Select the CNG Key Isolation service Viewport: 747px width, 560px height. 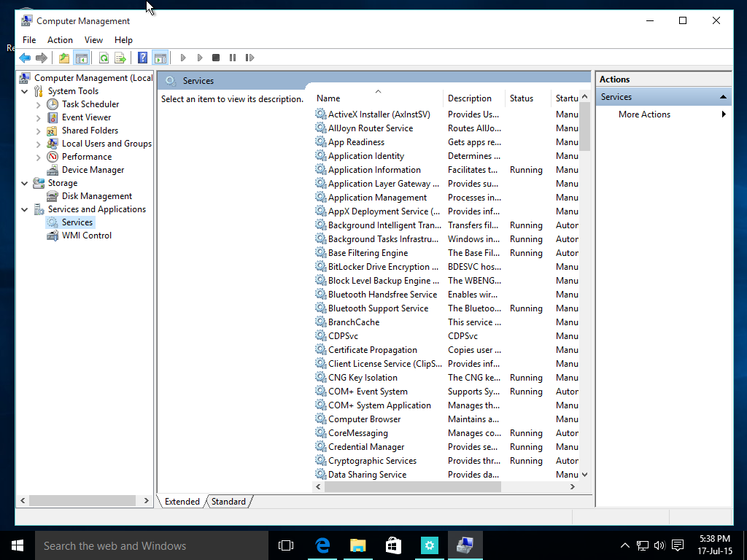pyautogui.click(x=363, y=378)
